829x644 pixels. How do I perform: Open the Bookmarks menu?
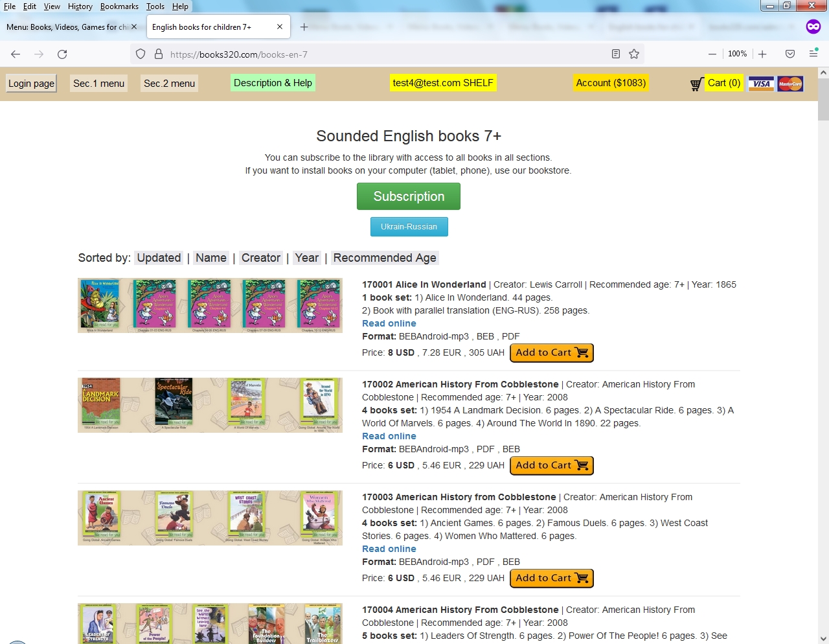tap(119, 6)
